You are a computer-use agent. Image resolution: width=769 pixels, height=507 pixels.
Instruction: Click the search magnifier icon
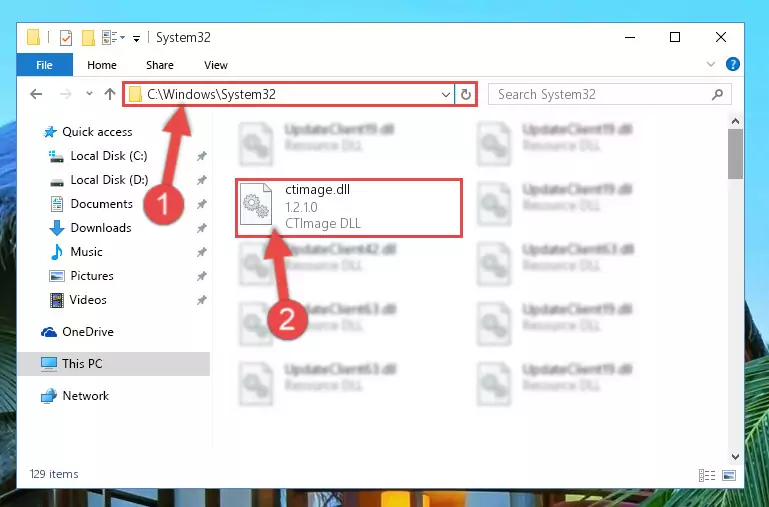[x=718, y=94]
